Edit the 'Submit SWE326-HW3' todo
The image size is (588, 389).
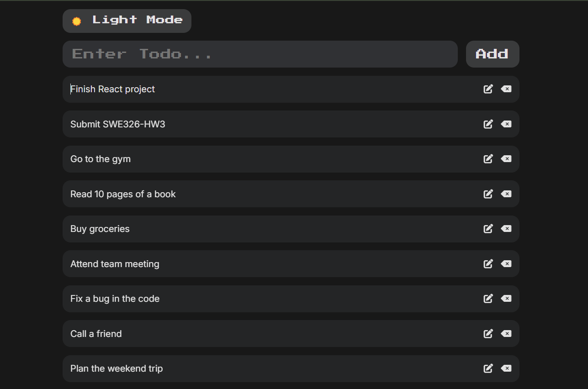(488, 124)
